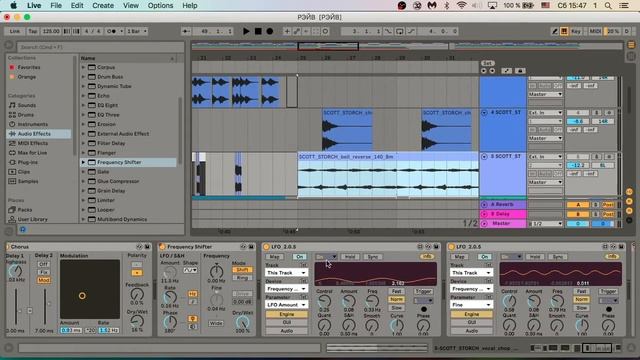The width and height of the screenshot is (640, 360).
Task: Toggle Wide in Frequency Shifter
Action: (216, 323)
